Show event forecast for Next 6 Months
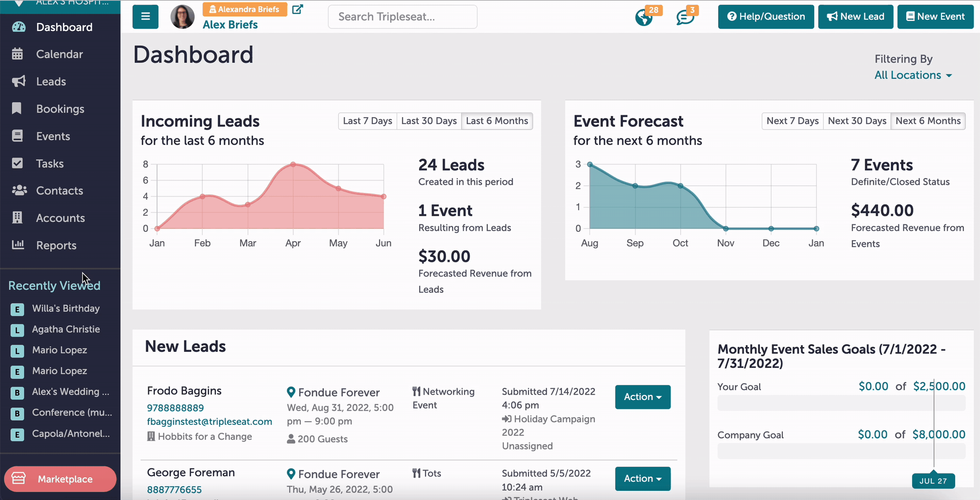This screenshot has height=500, width=980. [x=928, y=121]
